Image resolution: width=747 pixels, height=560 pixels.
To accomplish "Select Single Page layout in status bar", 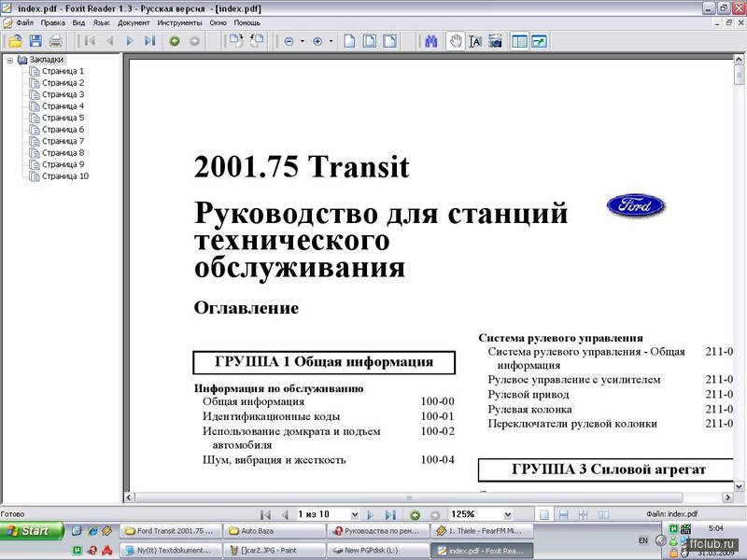I will (x=544, y=515).
